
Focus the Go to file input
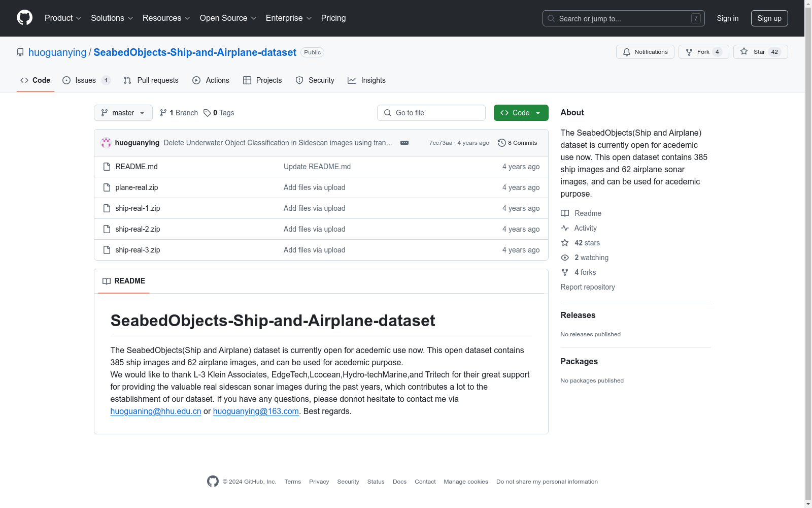pos(431,113)
